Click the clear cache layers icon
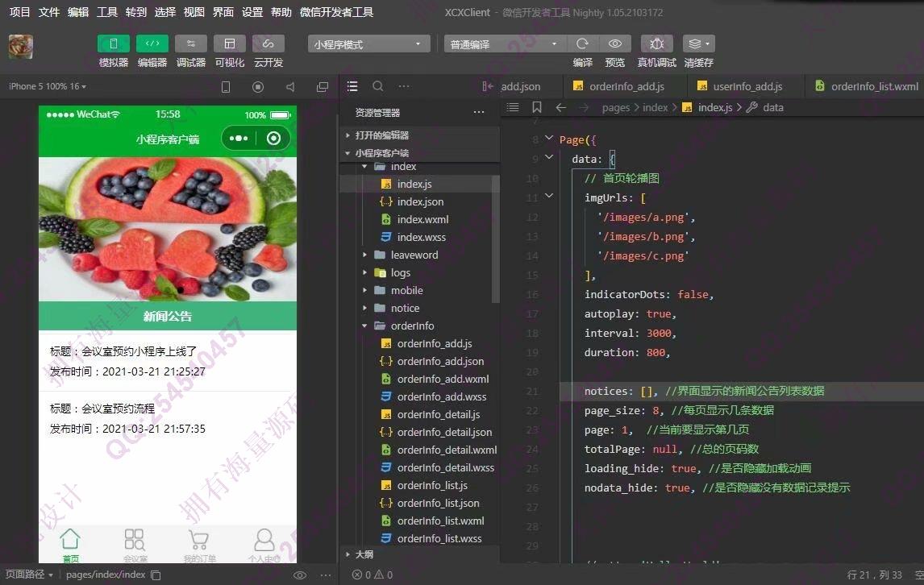The width and height of the screenshot is (924, 585). (x=697, y=44)
